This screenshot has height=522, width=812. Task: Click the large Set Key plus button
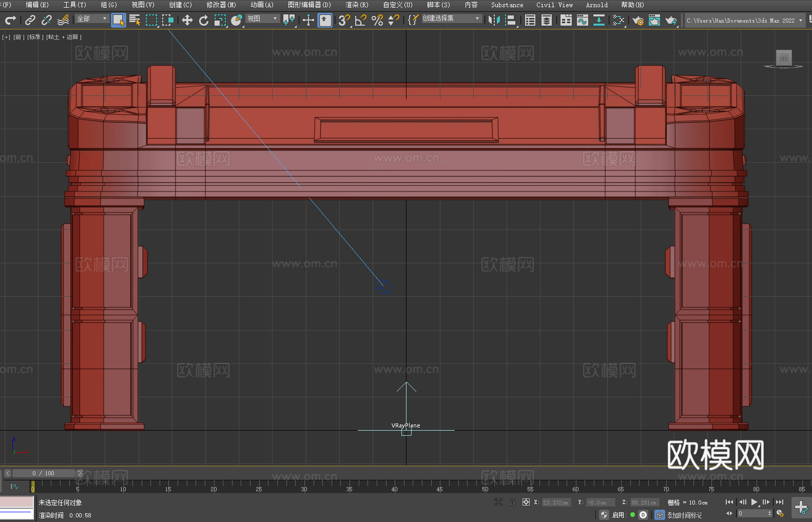click(801, 508)
